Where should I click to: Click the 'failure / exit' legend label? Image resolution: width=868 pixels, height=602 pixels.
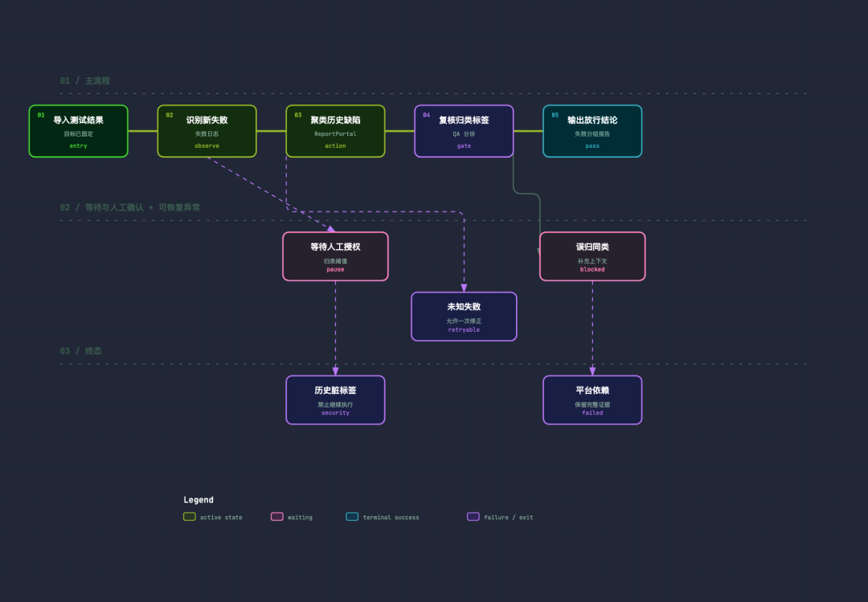click(508, 518)
